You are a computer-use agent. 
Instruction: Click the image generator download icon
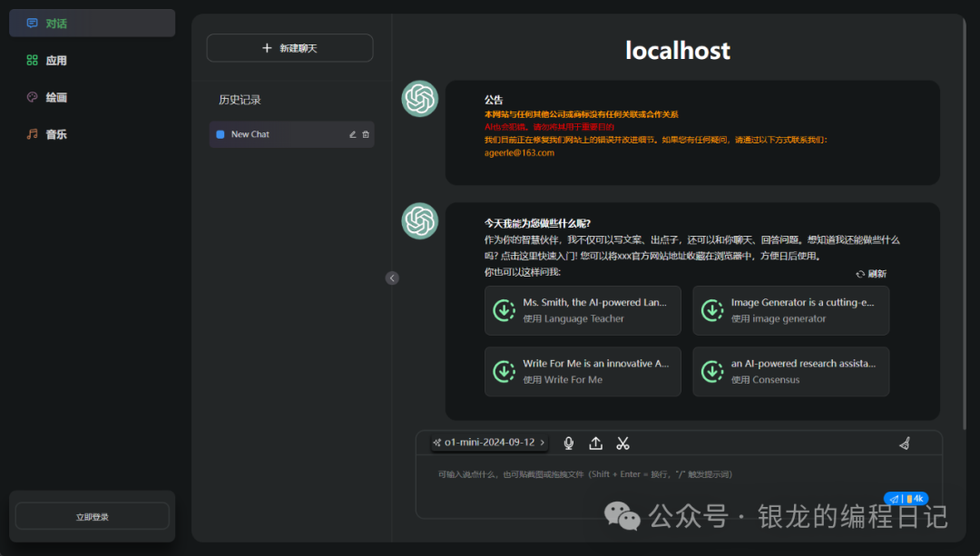(712, 310)
